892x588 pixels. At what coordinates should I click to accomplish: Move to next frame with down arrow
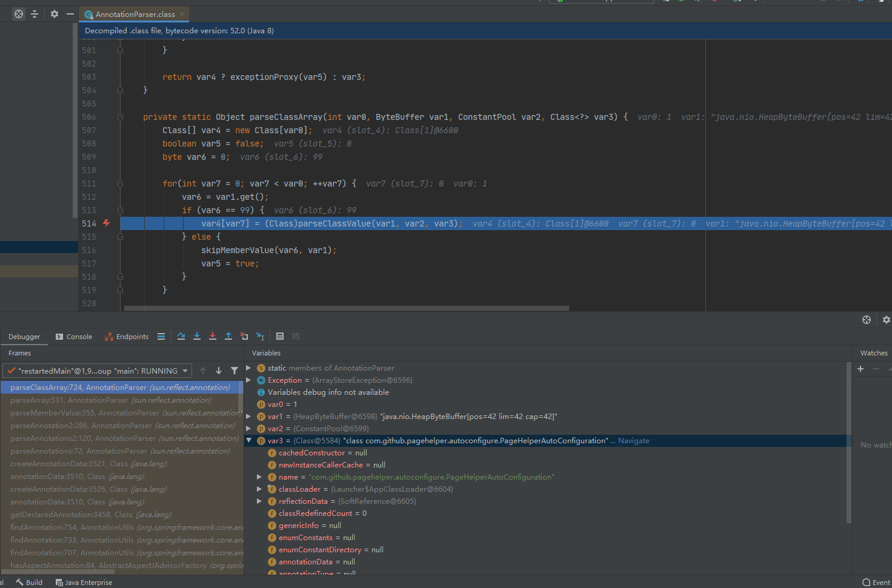point(219,371)
